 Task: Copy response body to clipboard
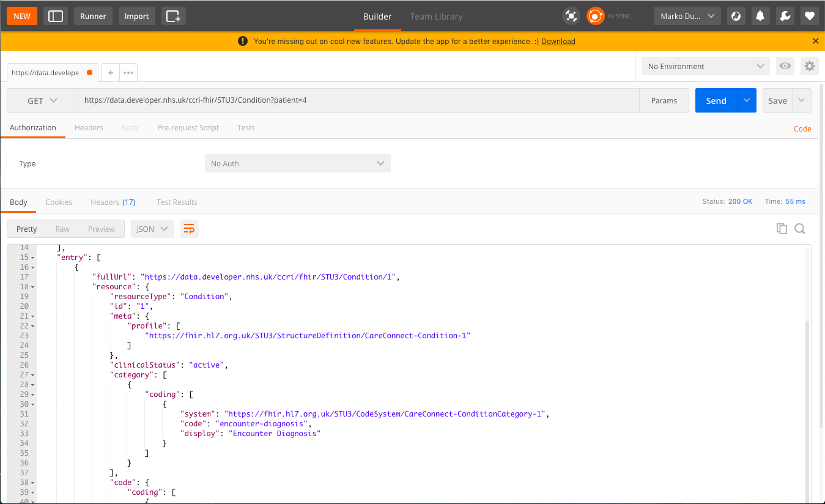click(x=782, y=229)
